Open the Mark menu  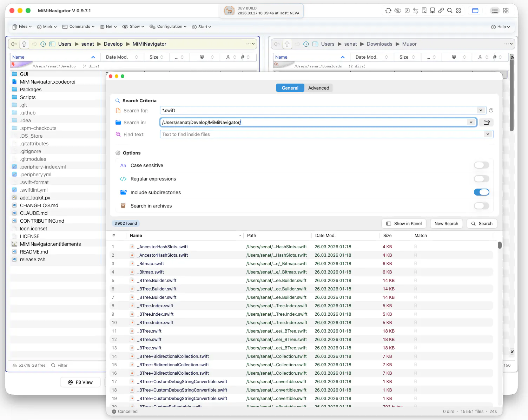click(x=47, y=27)
